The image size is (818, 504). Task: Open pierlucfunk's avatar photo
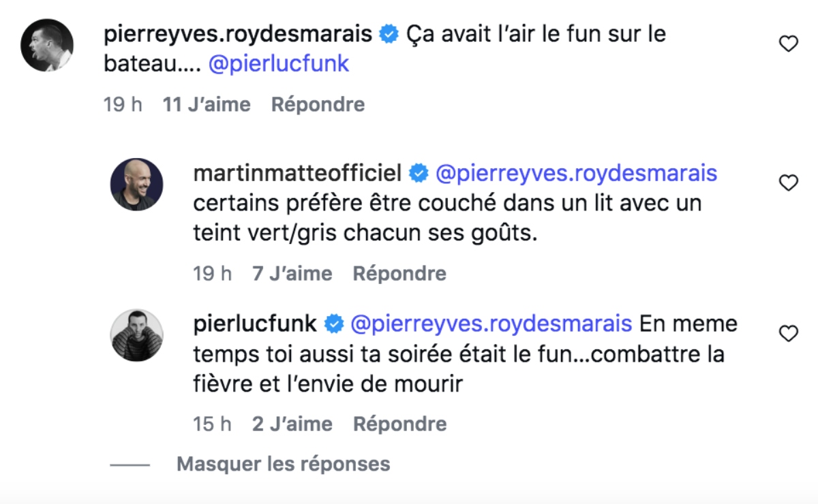(137, 335)
